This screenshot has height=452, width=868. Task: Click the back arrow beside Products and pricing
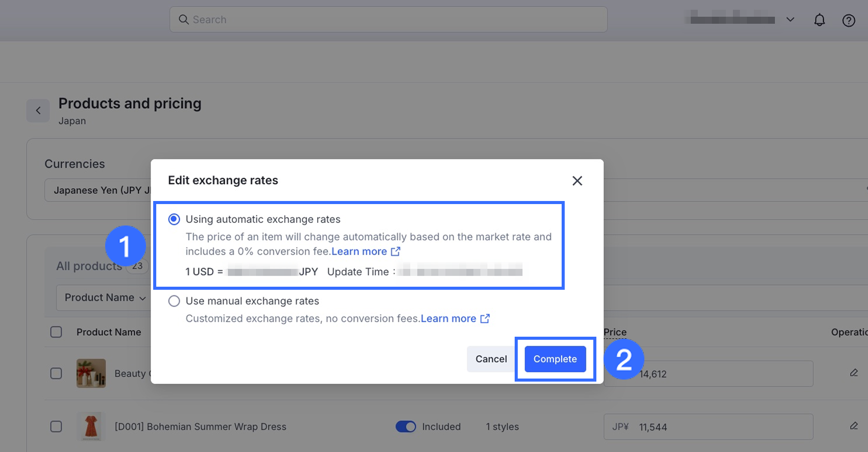(x=38, y=110)
